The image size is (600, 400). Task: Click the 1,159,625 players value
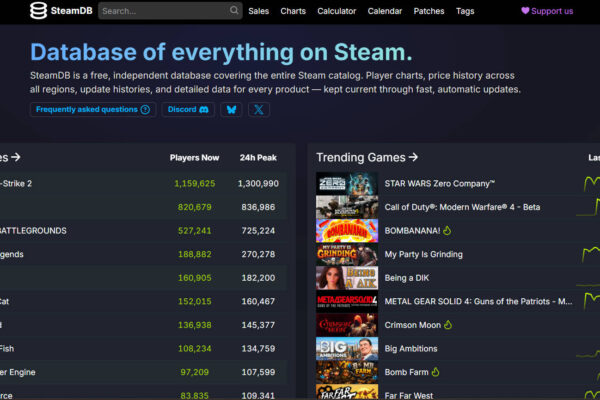pos(195,184)
